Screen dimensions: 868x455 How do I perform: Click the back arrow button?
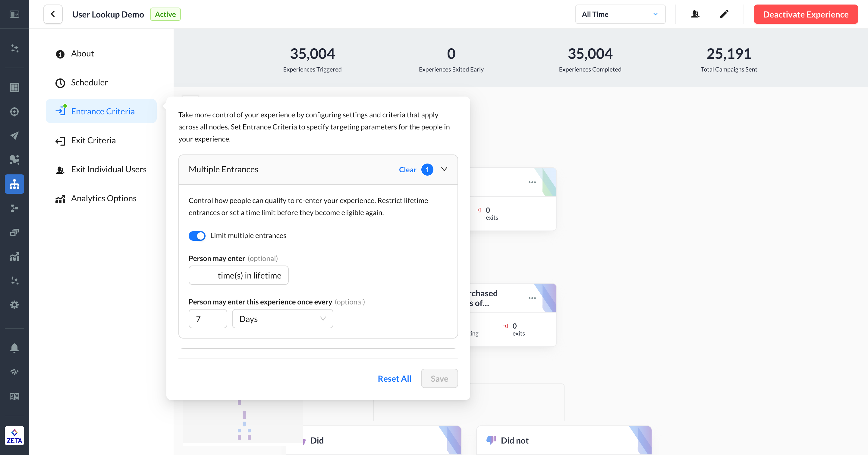[53, 14]
